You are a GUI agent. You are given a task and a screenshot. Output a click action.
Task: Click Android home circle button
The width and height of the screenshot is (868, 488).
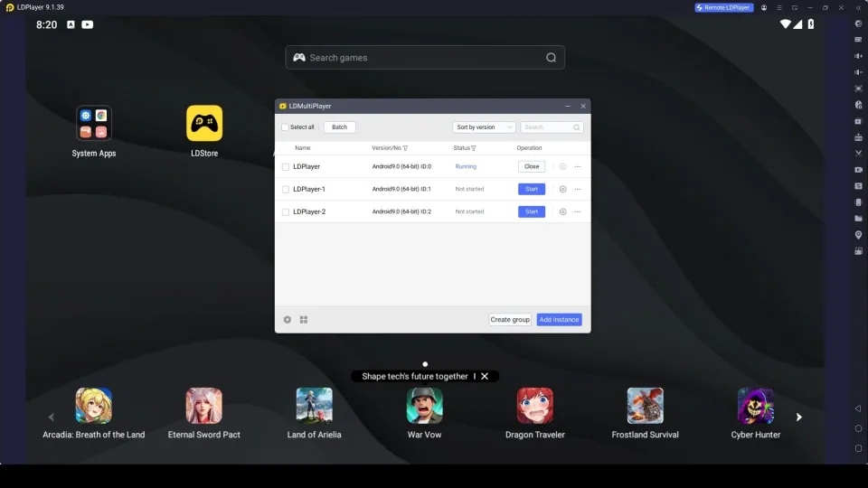pyautogui.click(x=858, y=428)
